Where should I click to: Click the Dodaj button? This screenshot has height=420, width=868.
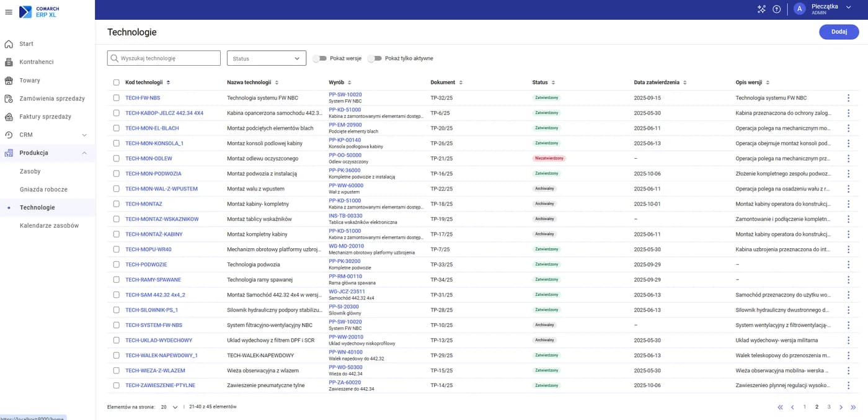click(x=839, y=32)
